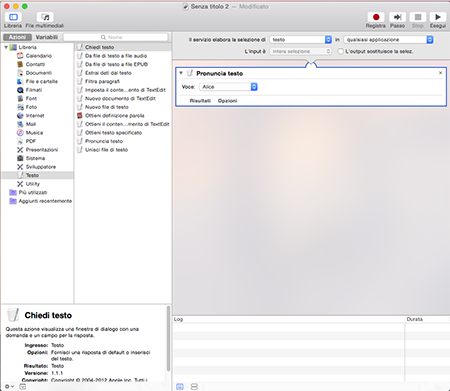This screenshot has height=391, width=450.
Task: Show Risultati of Pronuncia testo action
Action: click(200, 101)
